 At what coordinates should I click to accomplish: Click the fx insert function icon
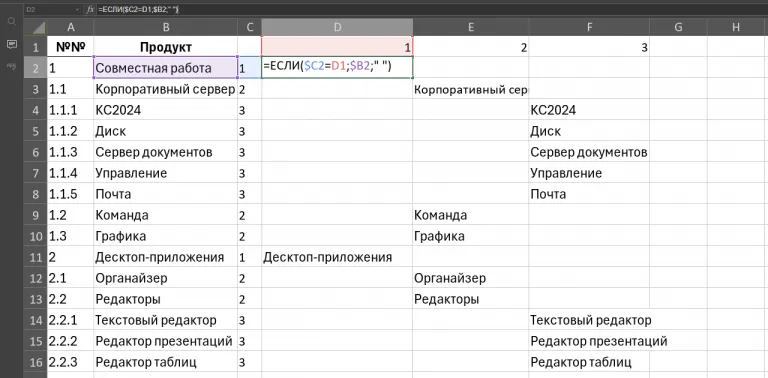[90, 9]
